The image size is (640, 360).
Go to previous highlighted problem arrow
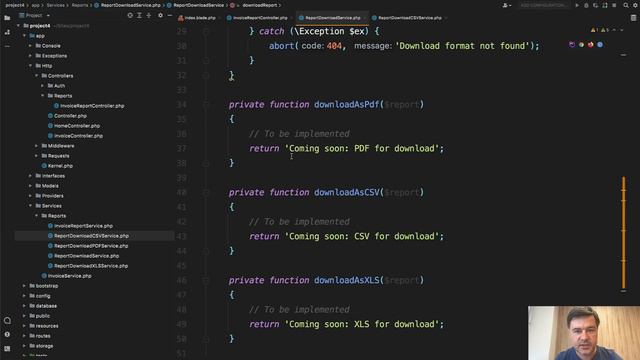click(x=614, y=30)
